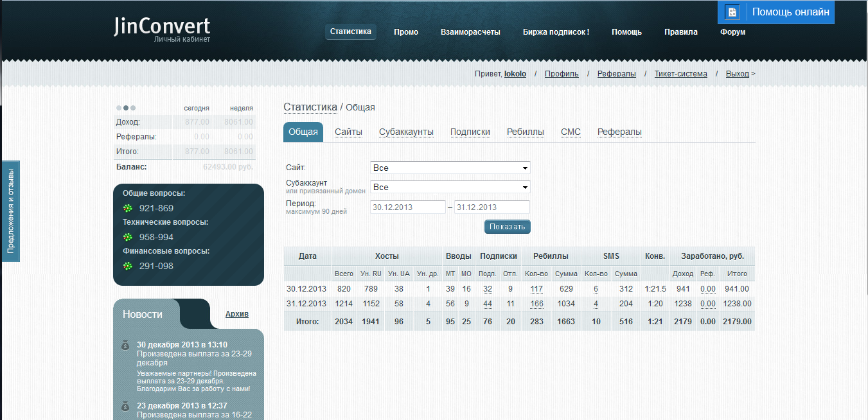Click the period end date field 31.12.2013
Screen dimensions: 868x420
pos(492,207)
